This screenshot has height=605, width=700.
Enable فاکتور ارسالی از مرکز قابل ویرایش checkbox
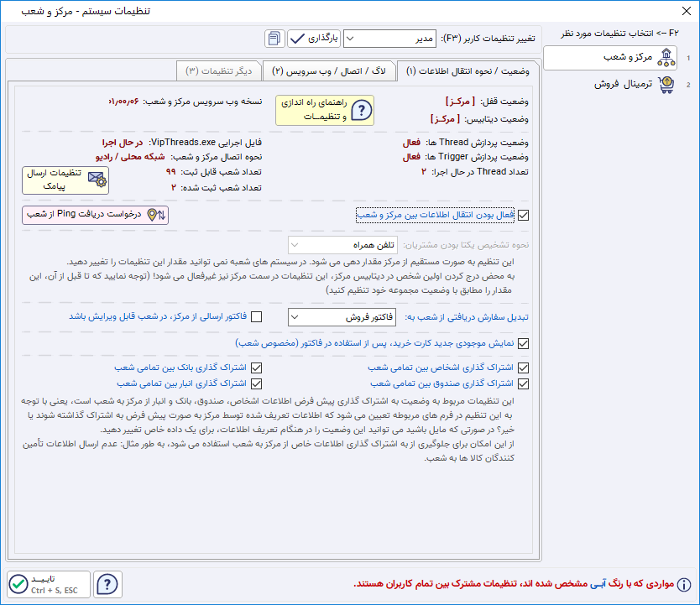[256, 316]
